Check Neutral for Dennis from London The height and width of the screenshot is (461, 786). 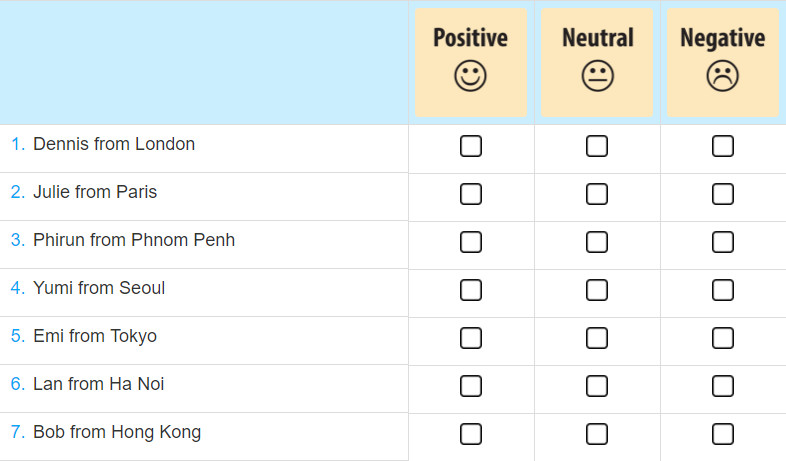click(x=597, y=146)
